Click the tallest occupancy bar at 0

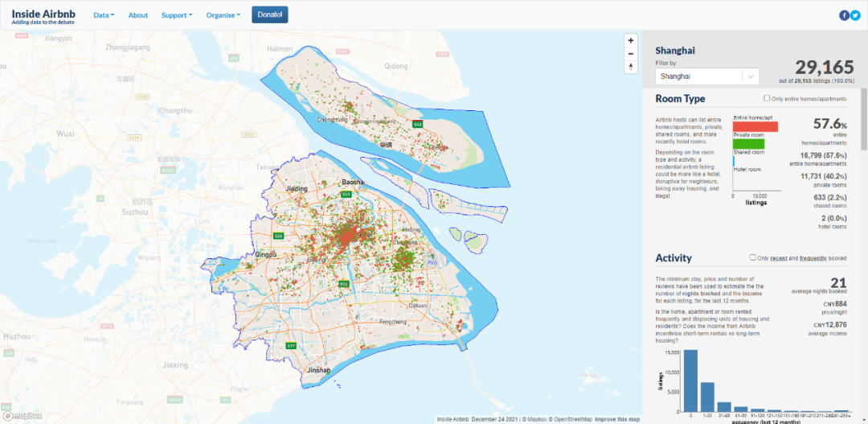[x=691, y=381]
